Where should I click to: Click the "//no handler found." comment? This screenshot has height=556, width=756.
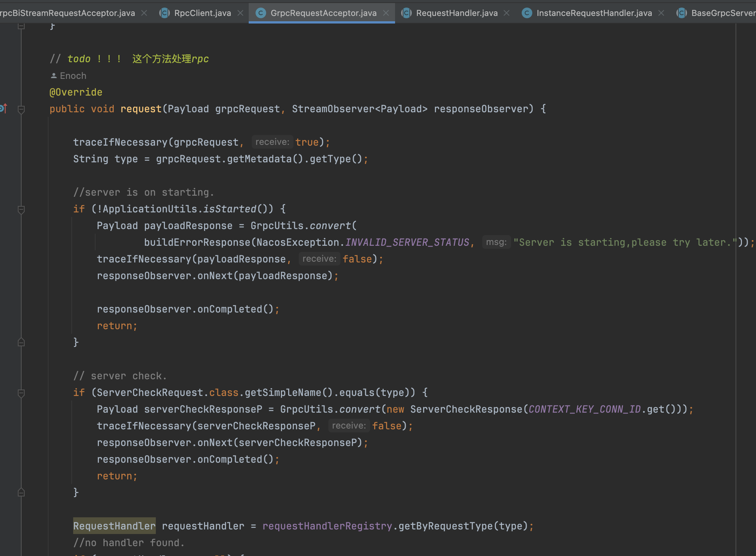point(129,543)
